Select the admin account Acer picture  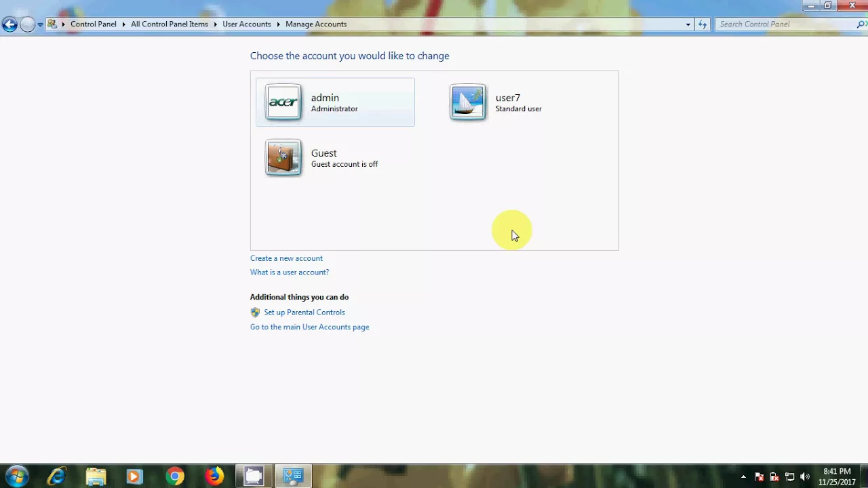[283, 102]
